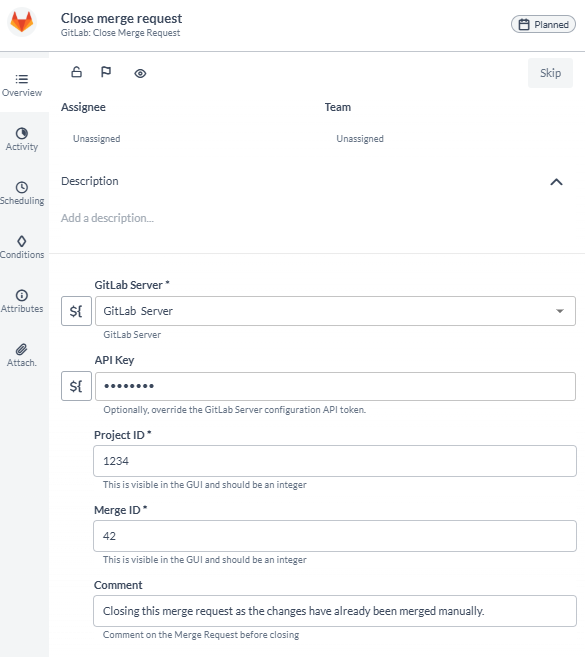Toggle the lock icon on the task

click(x=76, y=72)
